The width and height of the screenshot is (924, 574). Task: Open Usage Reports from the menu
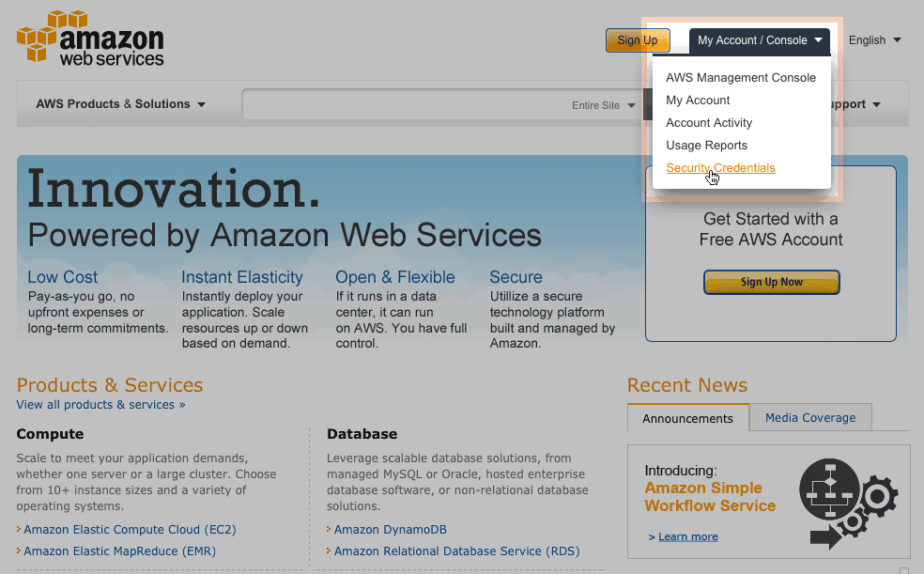[706, 145]
